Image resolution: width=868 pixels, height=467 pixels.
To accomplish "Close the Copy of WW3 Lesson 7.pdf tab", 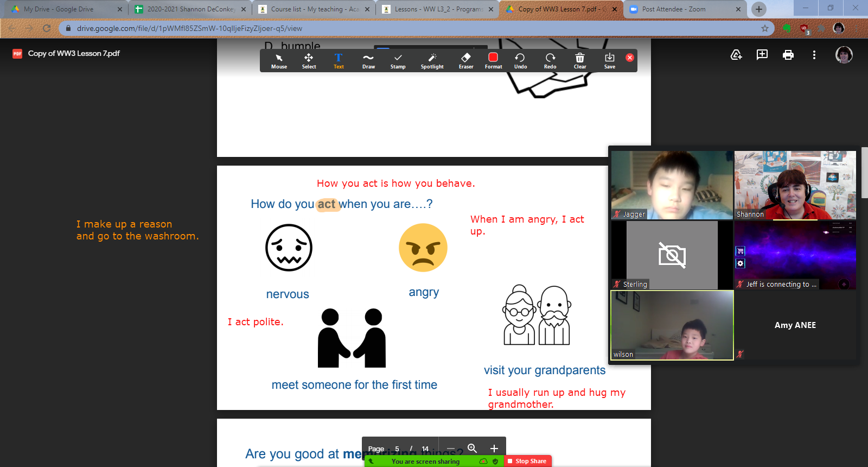I will tap(615, 9).
